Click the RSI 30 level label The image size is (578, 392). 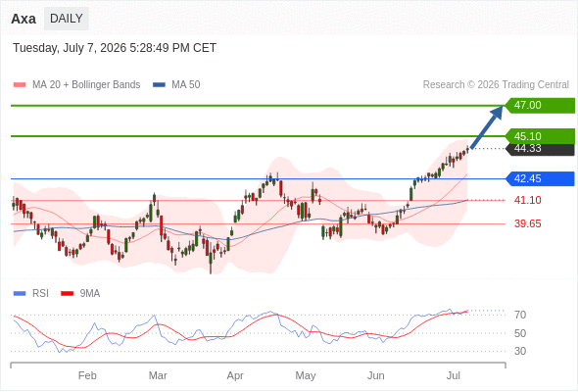(x=520, y=351)
